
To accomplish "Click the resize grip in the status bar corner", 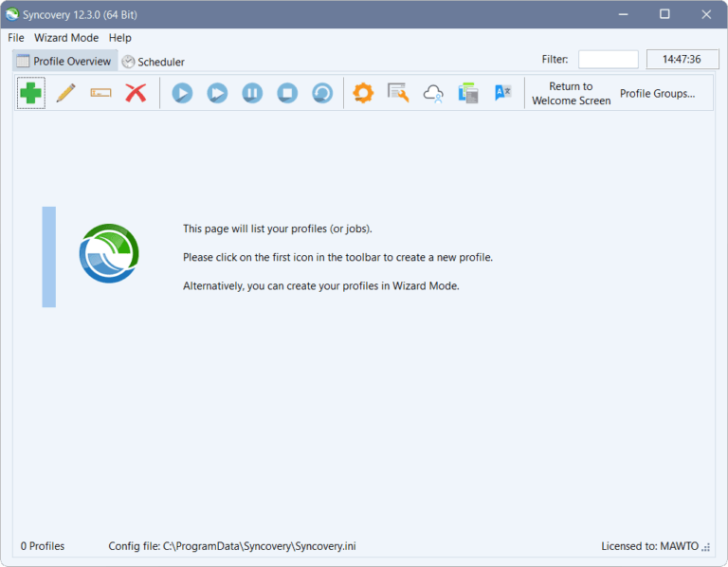I will (x=706, y=547).
